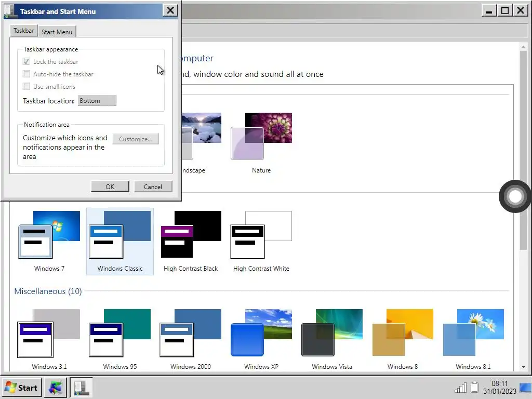The height and width of the screenshot is (399, 532).
Task: Switch to the Start Menu tab
Action: (57, 32)
